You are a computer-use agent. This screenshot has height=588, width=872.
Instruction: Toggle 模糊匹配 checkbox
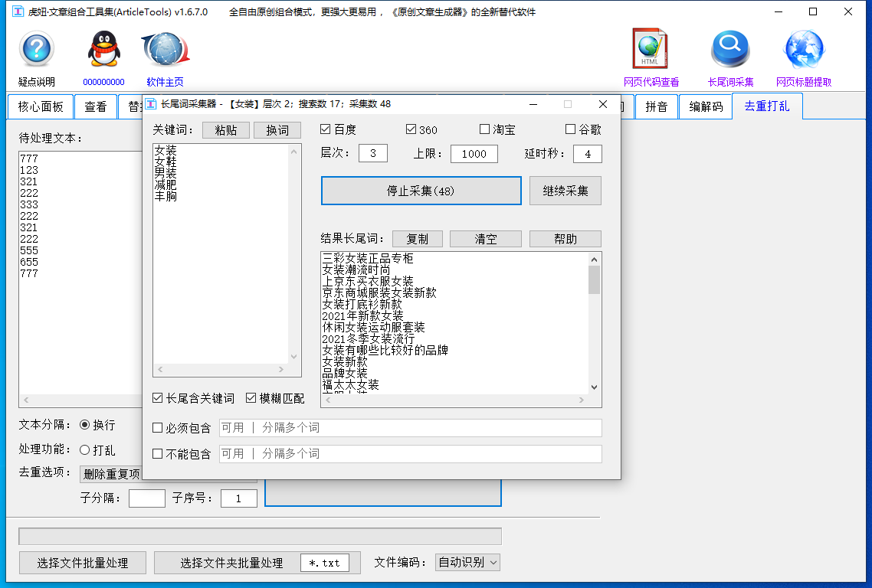point(251,398)
